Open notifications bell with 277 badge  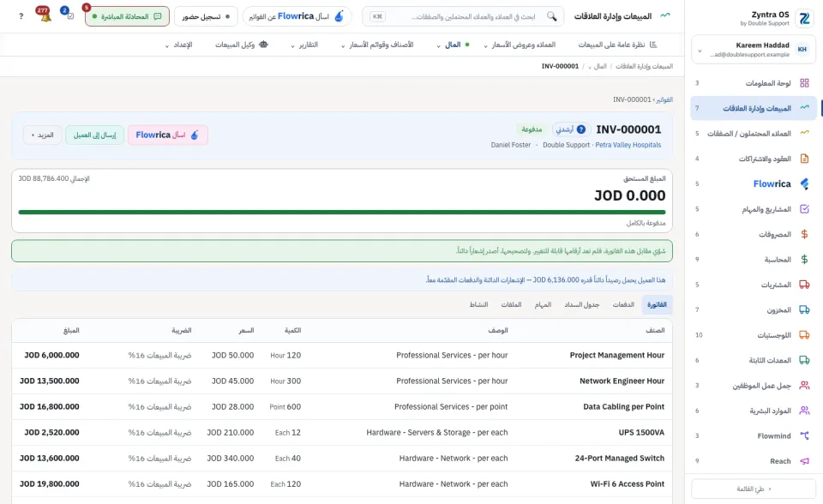45,15
